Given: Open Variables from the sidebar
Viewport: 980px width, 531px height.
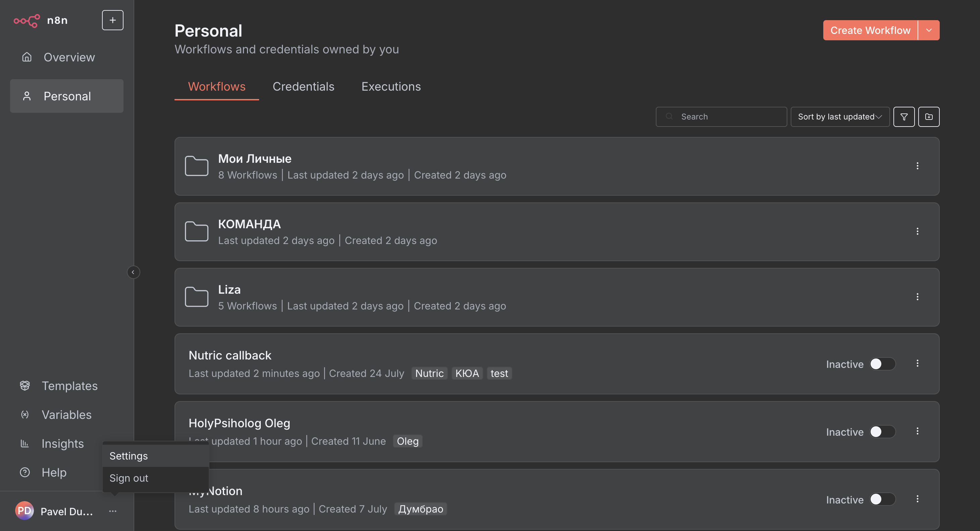Looking at the screenshot, I should point(66,415).
